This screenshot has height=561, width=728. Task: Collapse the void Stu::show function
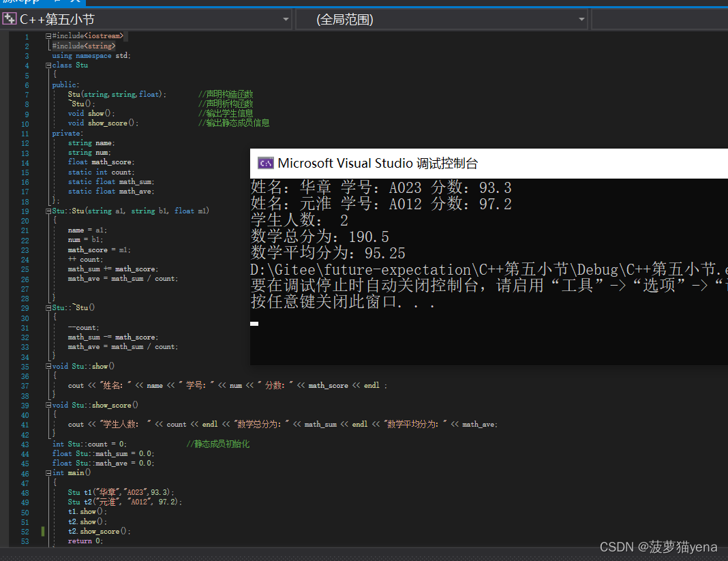(x=48, y=367)
